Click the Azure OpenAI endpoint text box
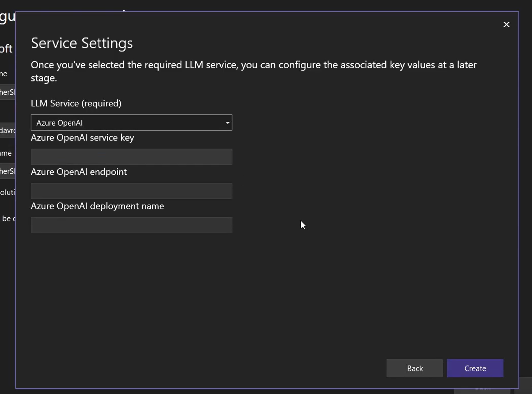Screen dimensions: 532x394 (x=131, y=191)
